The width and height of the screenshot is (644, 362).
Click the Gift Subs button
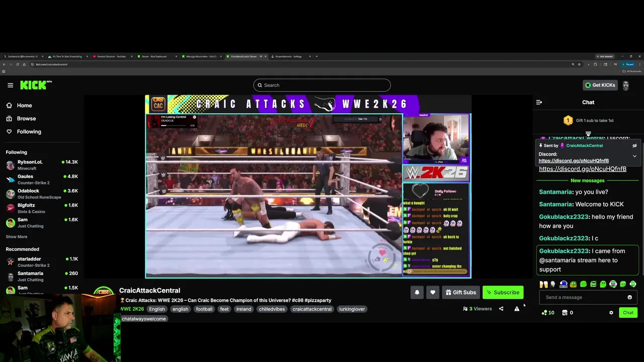click(460, 292)
